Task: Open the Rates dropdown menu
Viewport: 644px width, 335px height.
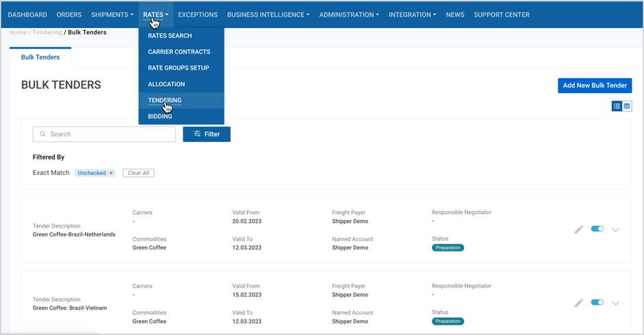Action: [x=155, y=15]
